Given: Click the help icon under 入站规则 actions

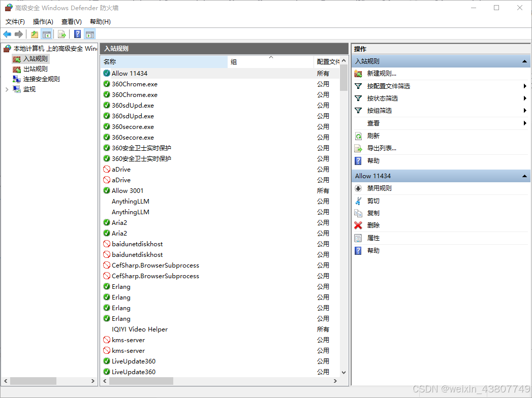Looking at the screenshot, I should tap(358, 161).
